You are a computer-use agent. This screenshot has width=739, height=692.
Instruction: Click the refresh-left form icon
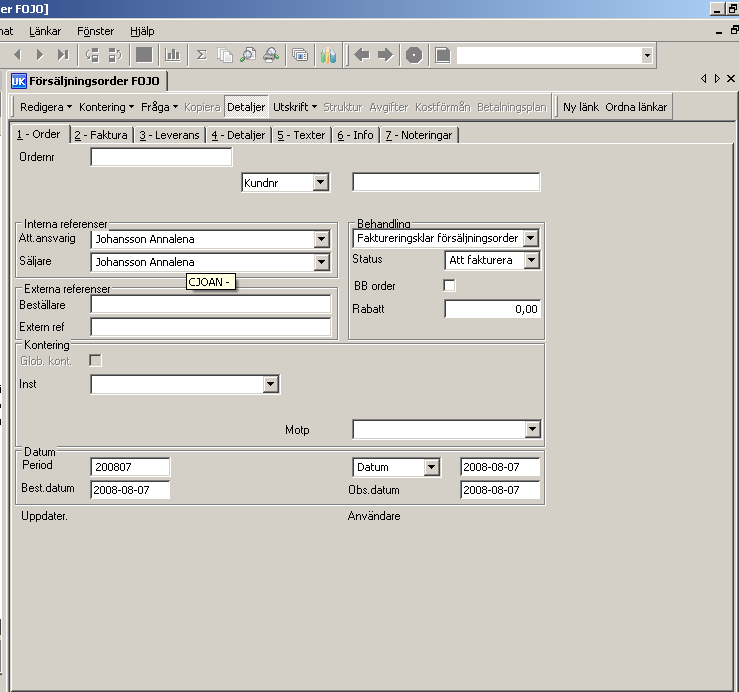point(92,55)
